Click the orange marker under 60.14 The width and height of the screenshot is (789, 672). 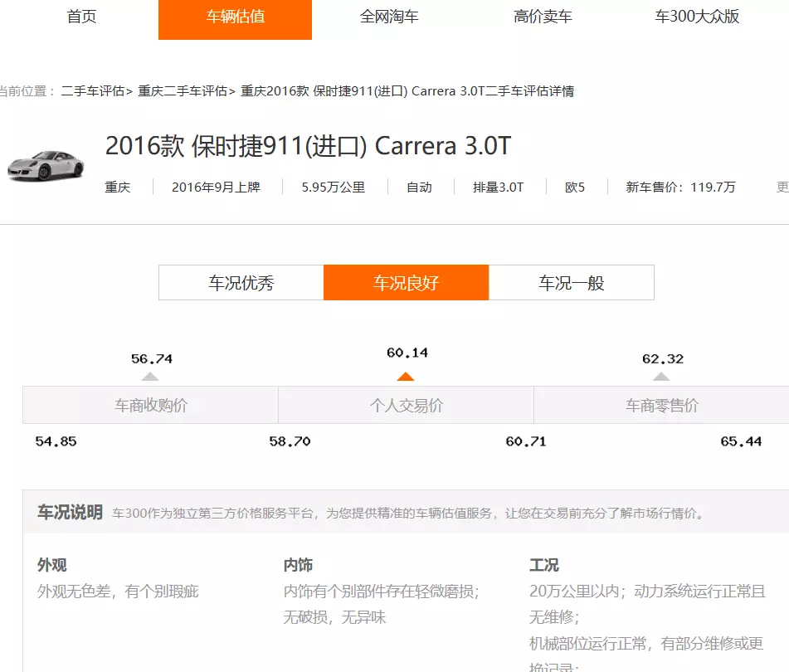pos(406,377)
